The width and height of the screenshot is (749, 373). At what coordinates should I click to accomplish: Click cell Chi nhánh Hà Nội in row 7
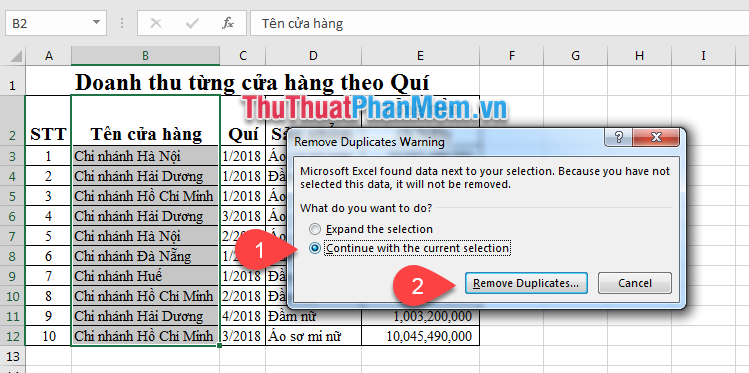pyautogui.click(x=146, y=236)
